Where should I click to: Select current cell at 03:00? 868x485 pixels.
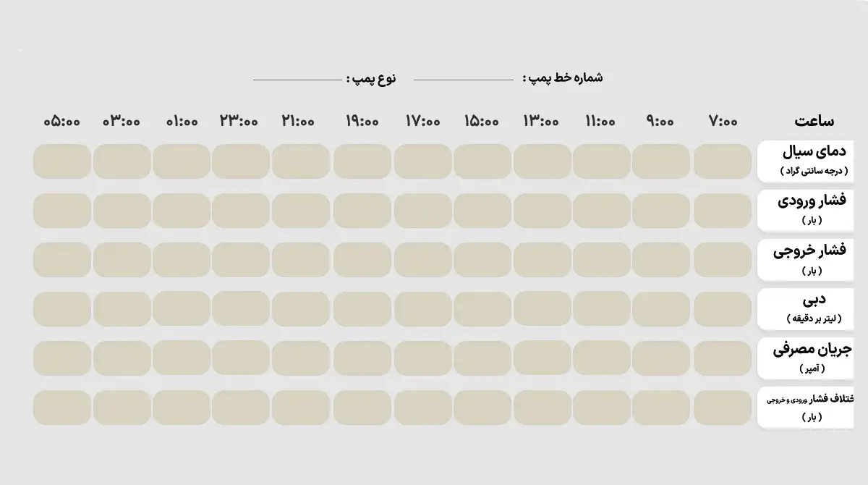click(122, 358)
